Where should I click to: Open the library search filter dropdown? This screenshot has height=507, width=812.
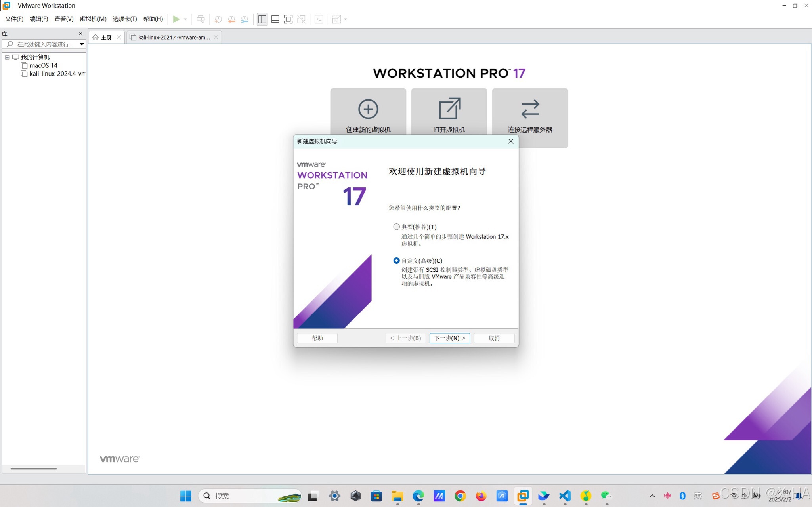(81, 44)
